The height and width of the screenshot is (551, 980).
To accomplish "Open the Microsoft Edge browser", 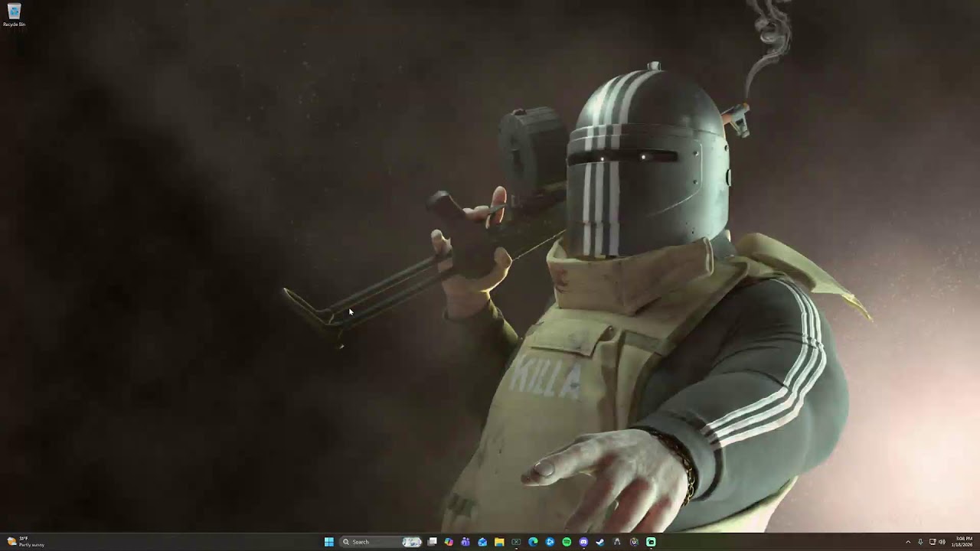I will pos(533,542).
